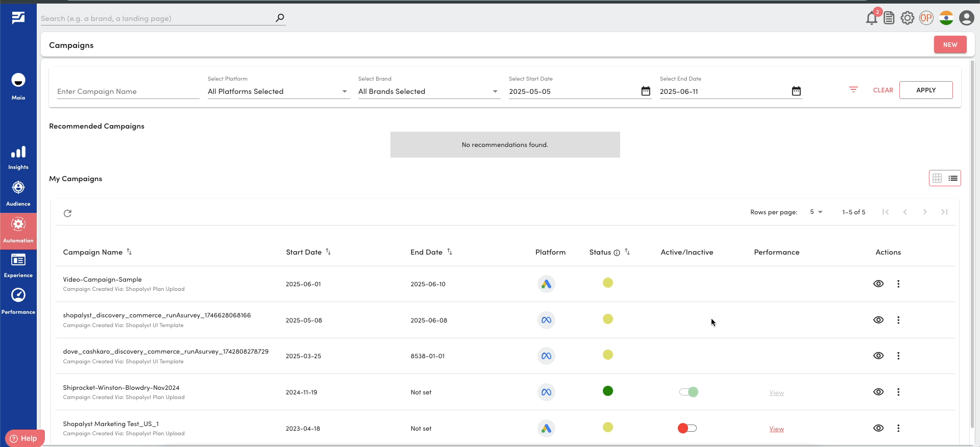Click the OP organization badge
The width and height of the screenshot is (980, 447).
(x=926, y=18)
